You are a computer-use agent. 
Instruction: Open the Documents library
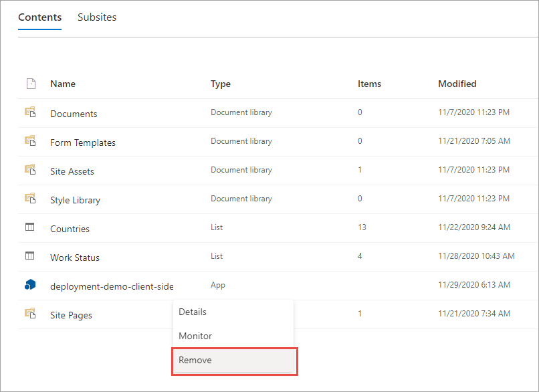tap(74, 114)
